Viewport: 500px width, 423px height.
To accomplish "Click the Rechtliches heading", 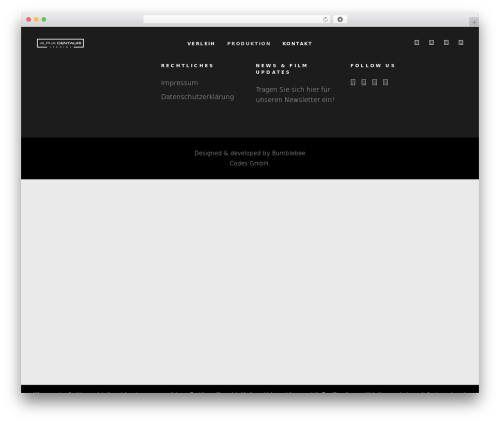I will pyautogui.click(x=187, y=66).
